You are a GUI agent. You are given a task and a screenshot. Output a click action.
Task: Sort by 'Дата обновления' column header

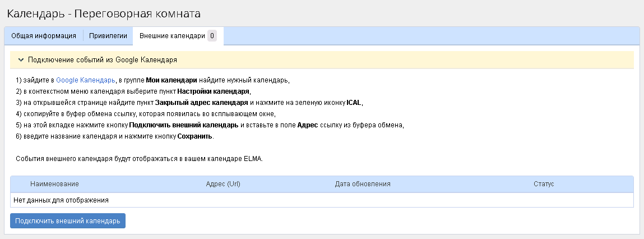(x=362, y=184)
